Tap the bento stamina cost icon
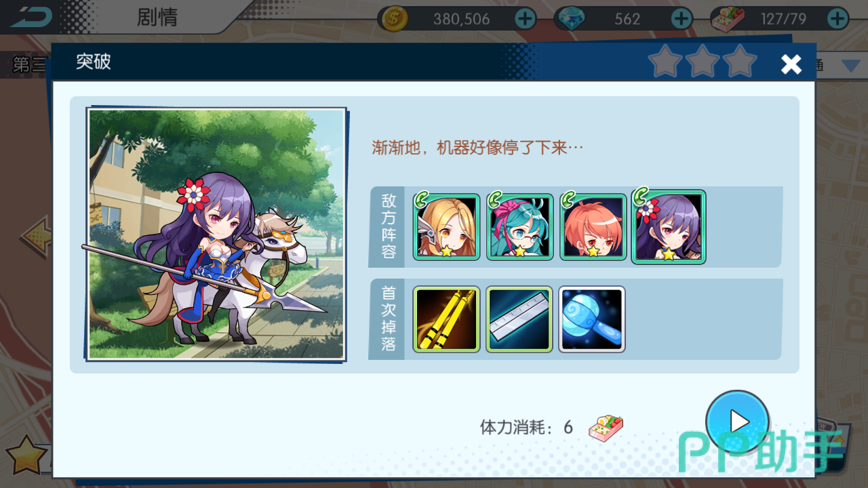The height and width of the screenshot is (488, 868). click(x=606, y=428)
